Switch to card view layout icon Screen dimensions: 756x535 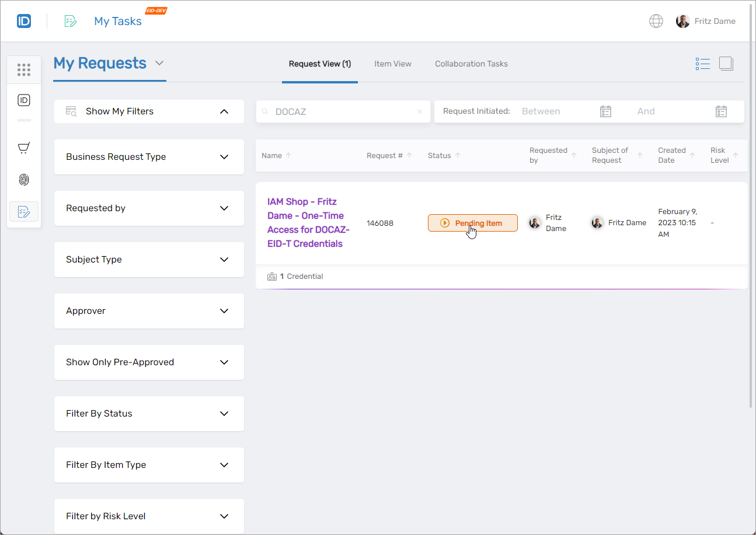[x=726, y=64]
